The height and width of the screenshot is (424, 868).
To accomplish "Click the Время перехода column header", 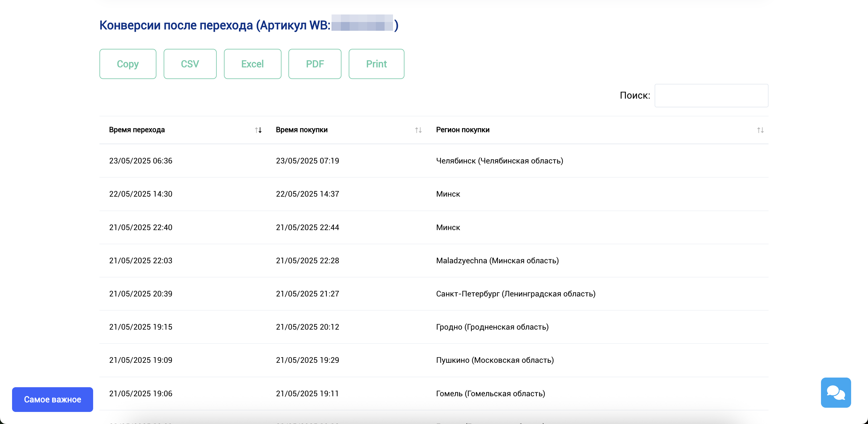I will [137, 130].
